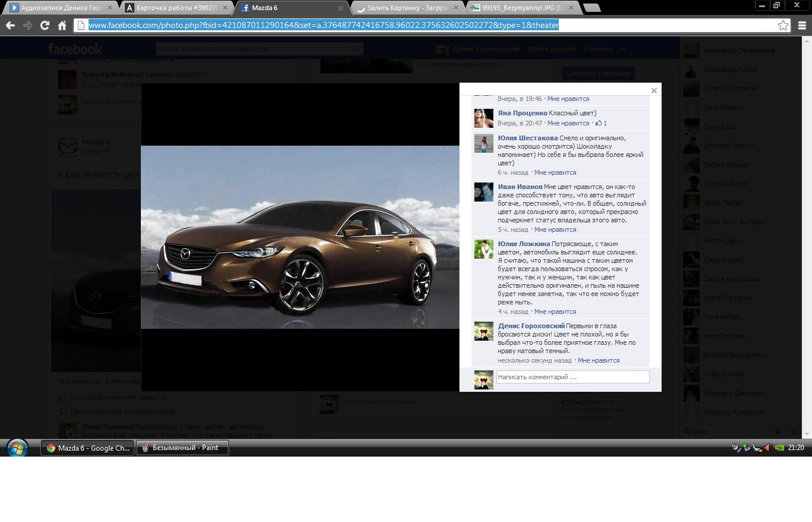Click the Создать страницу button
Viewport: 812px width, 522px height.
click(x=598, y=73)
